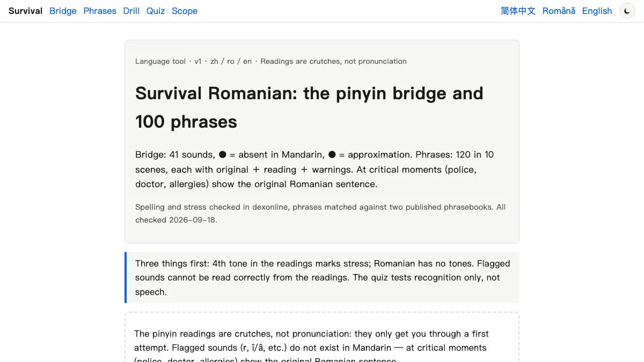Click the Survival Romanian main heading
The width and height of the screenshot is (644, 362).
point(309,107)
